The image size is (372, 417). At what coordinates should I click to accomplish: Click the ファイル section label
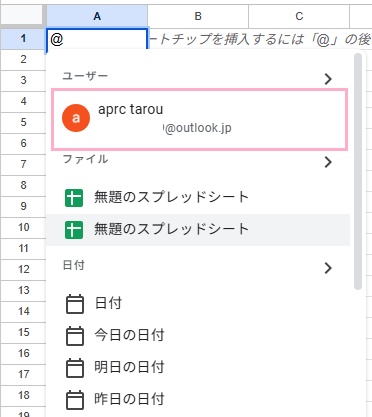[x=85, y=159]
